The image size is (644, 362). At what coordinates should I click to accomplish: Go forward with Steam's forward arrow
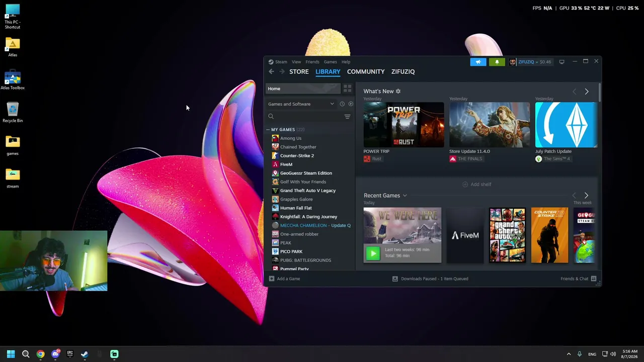pyautogui.click(x=282, y=71)
